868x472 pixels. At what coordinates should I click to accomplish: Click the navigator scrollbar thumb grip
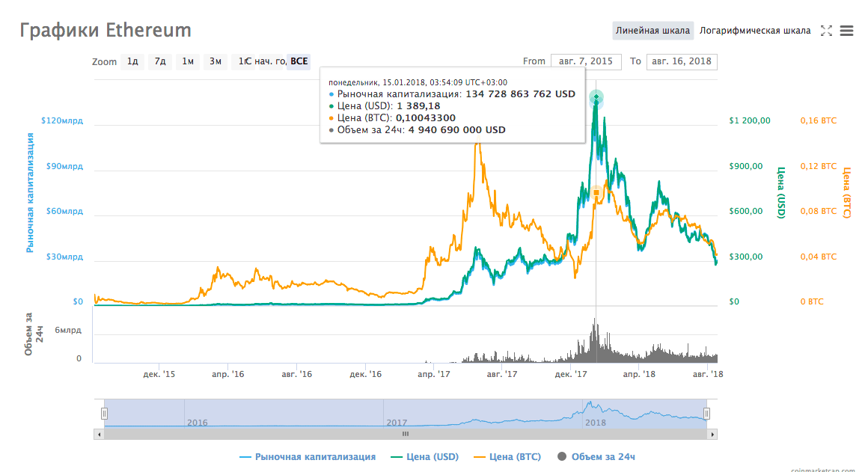[406, 435]
